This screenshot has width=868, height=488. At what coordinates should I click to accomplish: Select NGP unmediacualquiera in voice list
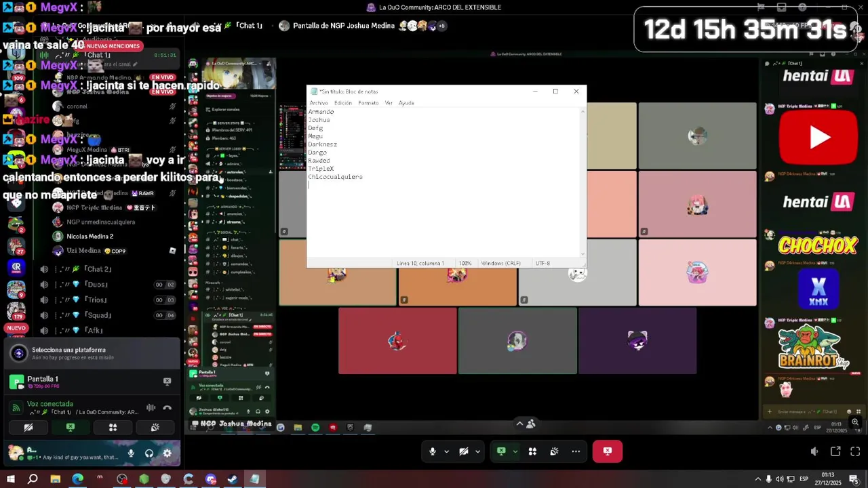[100, 222]
